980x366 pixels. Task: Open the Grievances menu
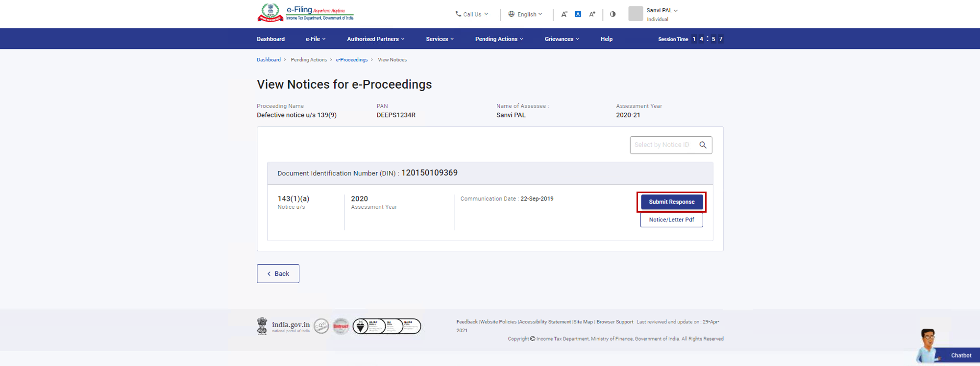562,39
